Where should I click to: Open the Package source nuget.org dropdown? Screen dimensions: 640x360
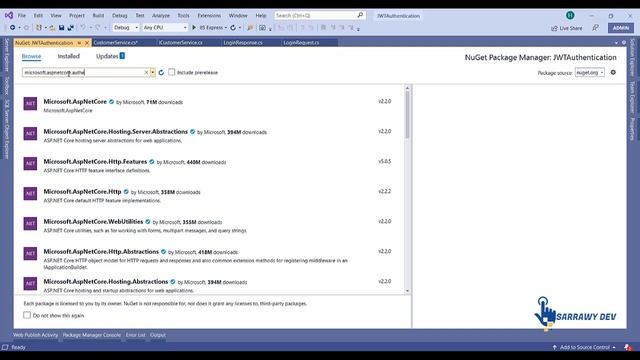click(x=590, y=72)
